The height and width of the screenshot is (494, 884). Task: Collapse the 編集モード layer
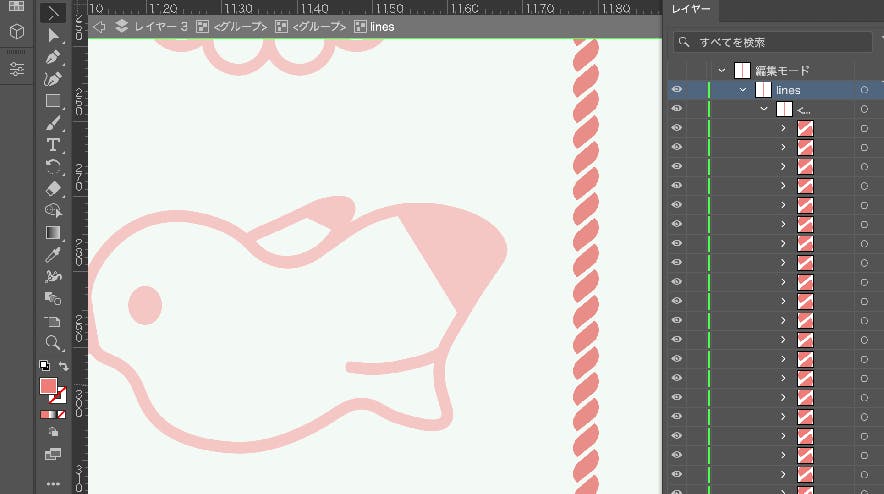[721, 71]
